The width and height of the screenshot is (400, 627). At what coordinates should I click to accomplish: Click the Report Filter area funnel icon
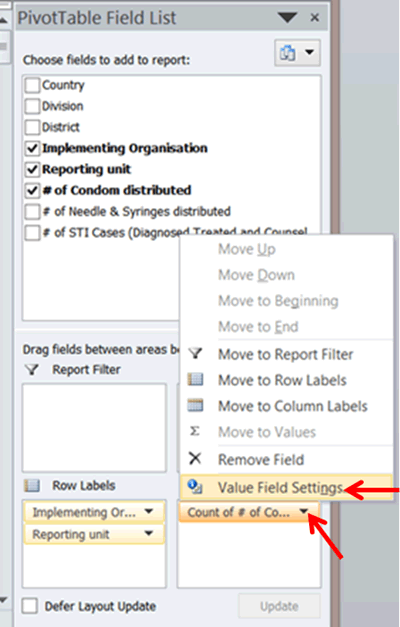coord(32,369)
